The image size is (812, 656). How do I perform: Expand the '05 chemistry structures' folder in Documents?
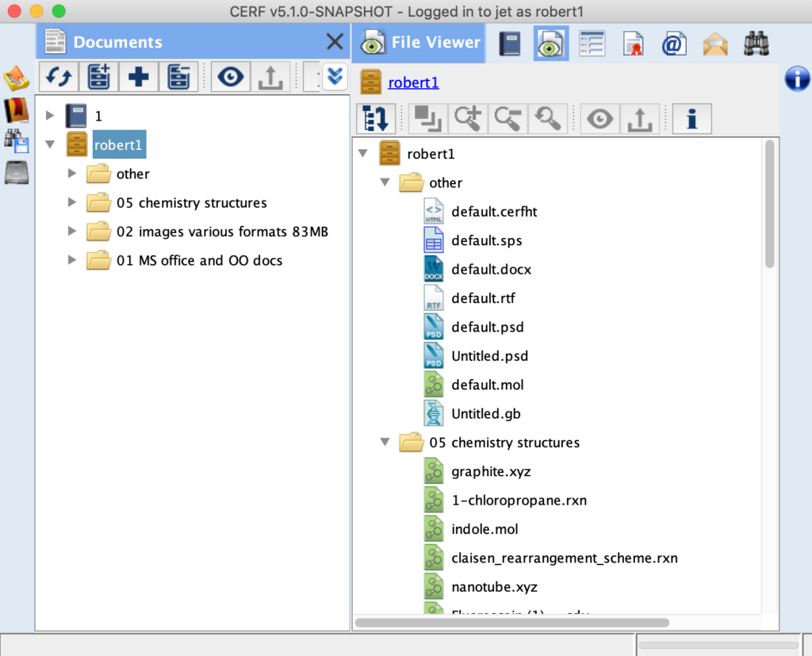(72, 203)
